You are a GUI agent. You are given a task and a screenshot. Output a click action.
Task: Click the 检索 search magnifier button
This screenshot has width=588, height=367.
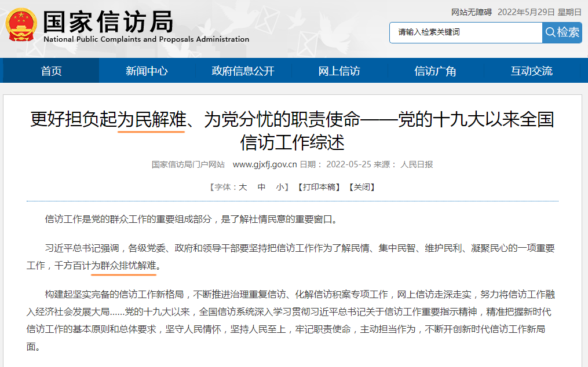(x=561, y=32)
